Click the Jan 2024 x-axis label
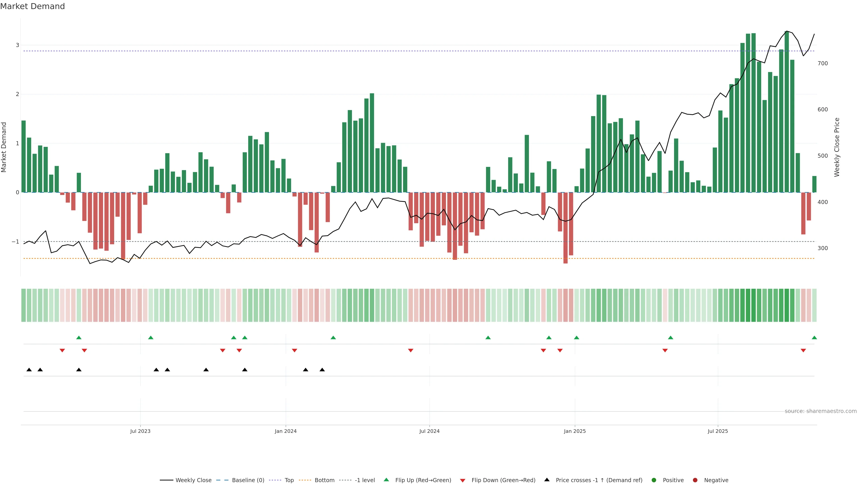Image resolution: width=868 pixels, height=488 pixels. [x=285, y=431]
